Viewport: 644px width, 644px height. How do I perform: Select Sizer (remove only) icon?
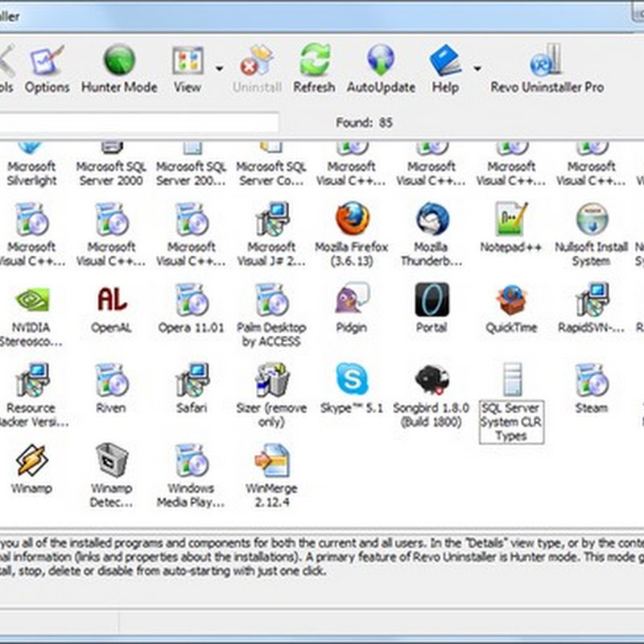271,379
